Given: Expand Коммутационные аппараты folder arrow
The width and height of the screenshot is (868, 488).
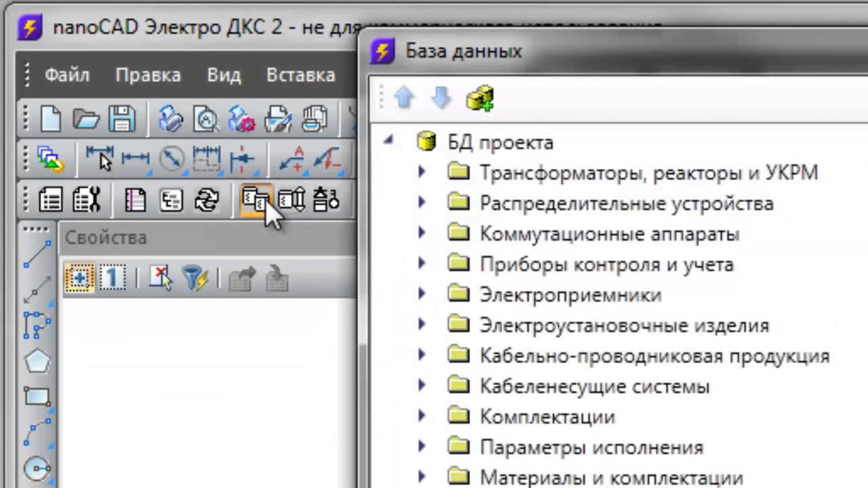Looking at the screenshot, I should click(x=421, y=233).
